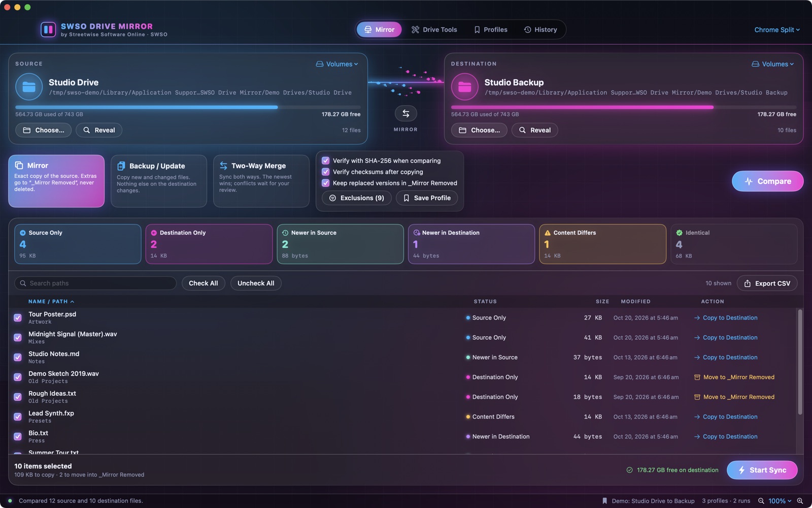Click the SWSO Drive Mirror app logo

coord(48,29)
